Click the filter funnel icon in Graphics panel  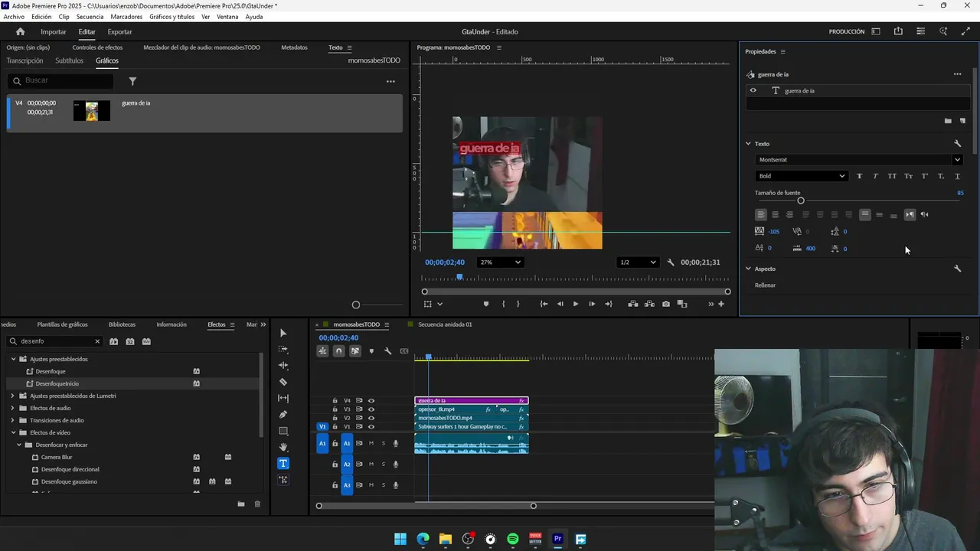click(132, 81)
